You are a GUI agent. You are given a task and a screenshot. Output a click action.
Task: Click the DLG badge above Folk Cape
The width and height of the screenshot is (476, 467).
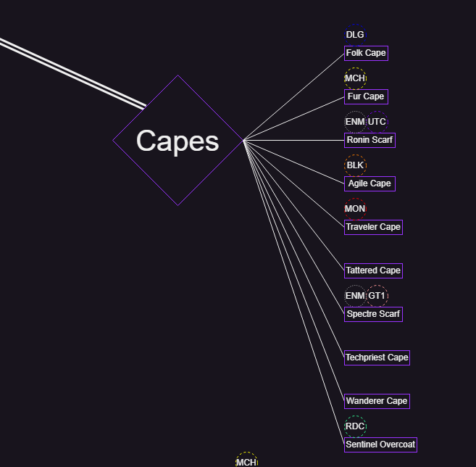click(x=355, y=35)
